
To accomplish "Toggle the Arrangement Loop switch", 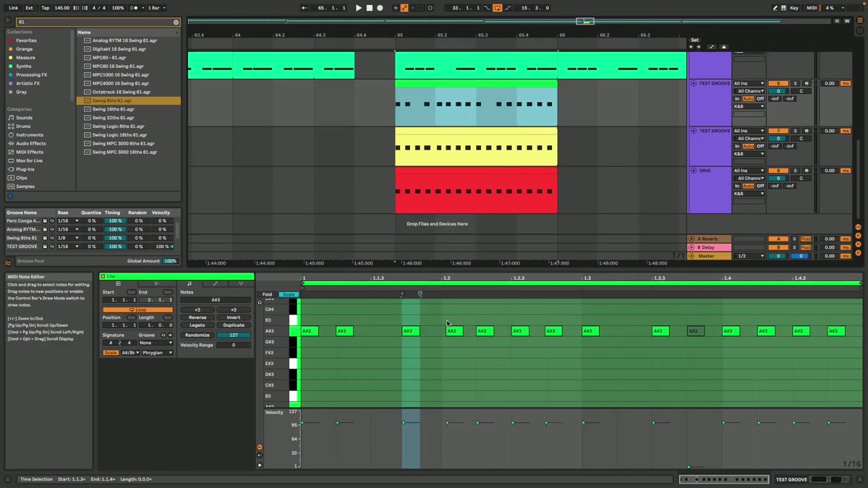I will tap(498, 8).
